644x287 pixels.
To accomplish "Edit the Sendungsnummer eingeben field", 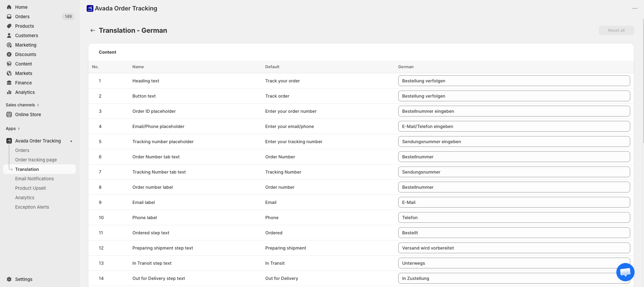I will pyautogui.click(x=514, y=141).
